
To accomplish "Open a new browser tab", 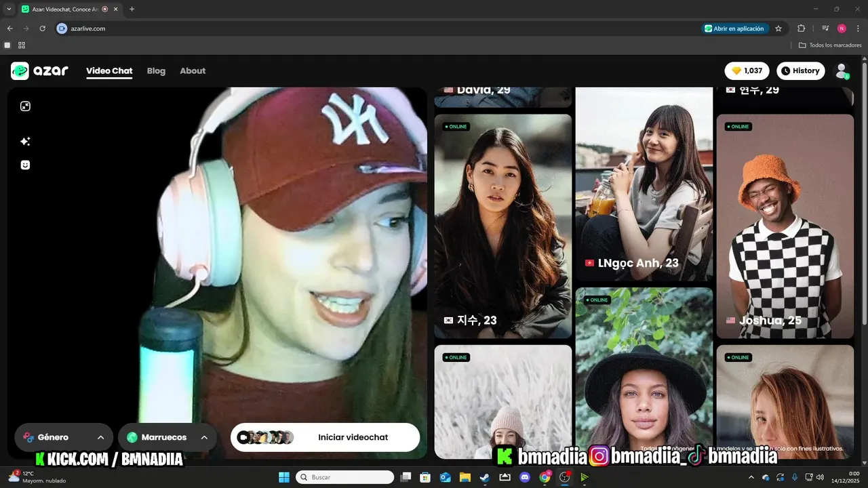I will [132, 9].
